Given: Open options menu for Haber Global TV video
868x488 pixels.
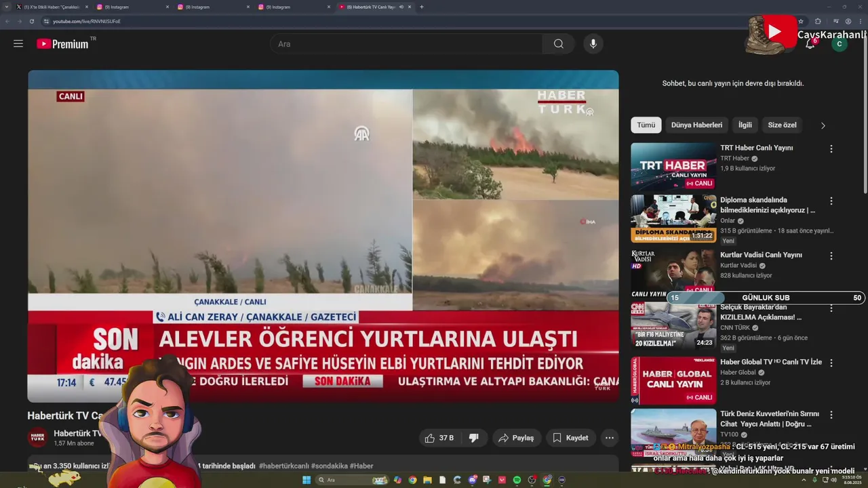Looking at the screenshot, I should coord(831,363).
